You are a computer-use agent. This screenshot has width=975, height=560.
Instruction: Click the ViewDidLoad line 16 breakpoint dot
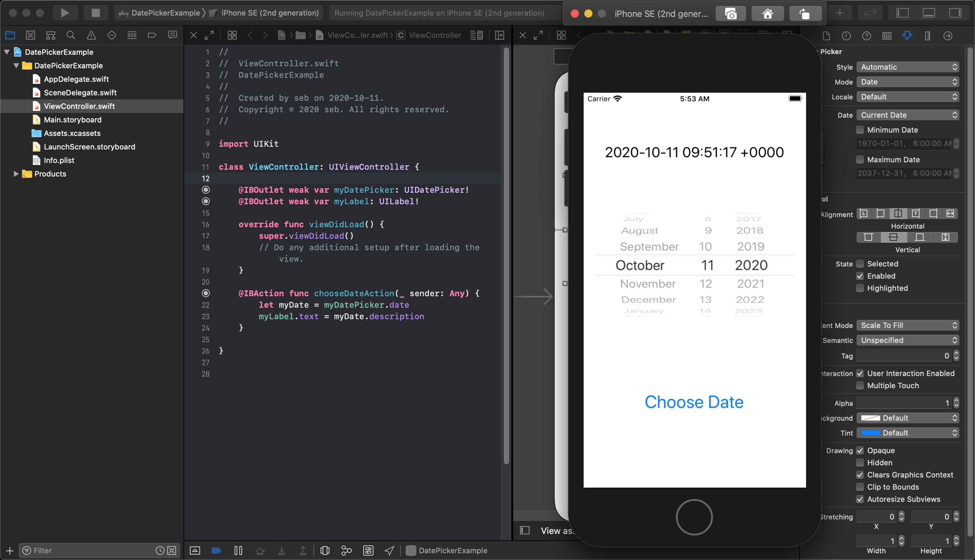(205, 224)
